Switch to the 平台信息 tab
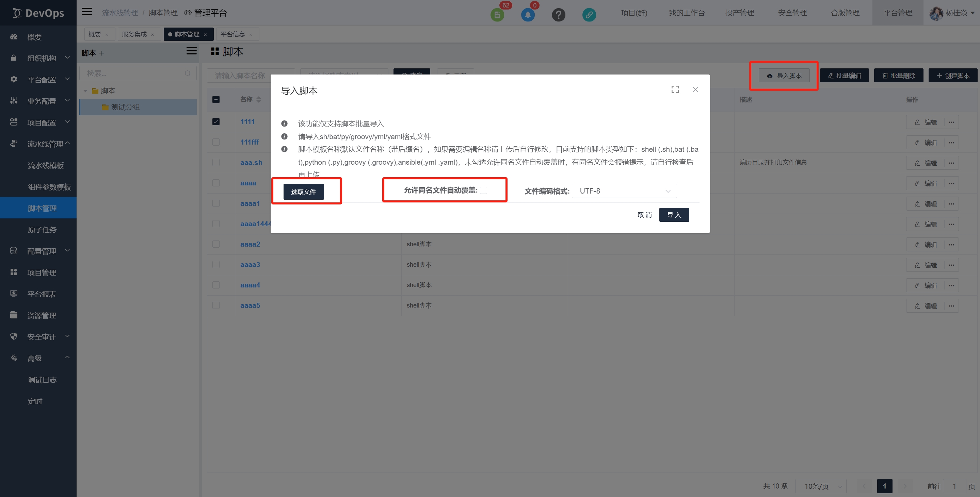 tap(233, 34)
